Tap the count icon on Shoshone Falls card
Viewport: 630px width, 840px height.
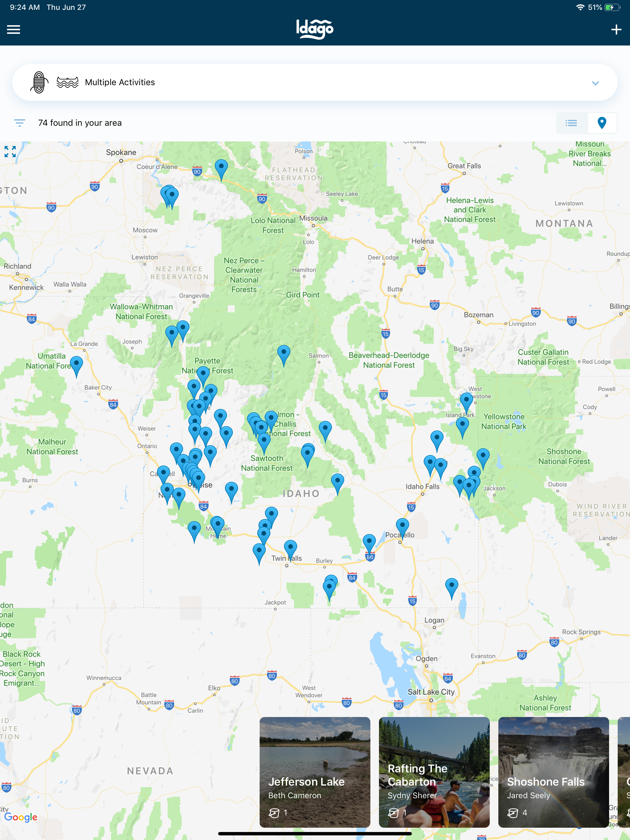click(512, 812)
